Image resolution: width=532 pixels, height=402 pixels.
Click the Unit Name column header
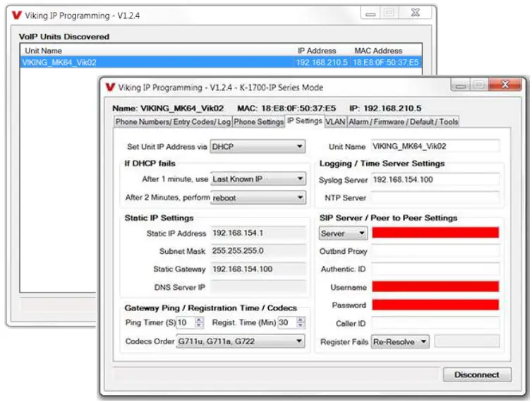tap(43, 51)
